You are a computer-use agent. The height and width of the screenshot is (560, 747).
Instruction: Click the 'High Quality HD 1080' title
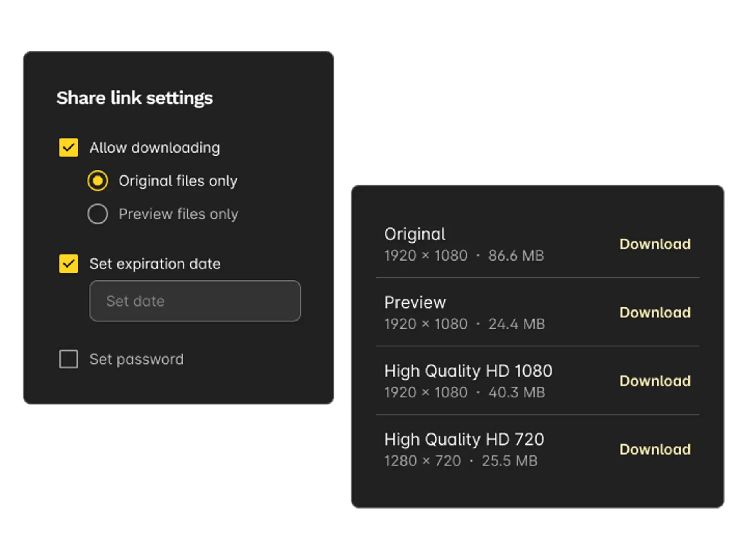point(468,371)
